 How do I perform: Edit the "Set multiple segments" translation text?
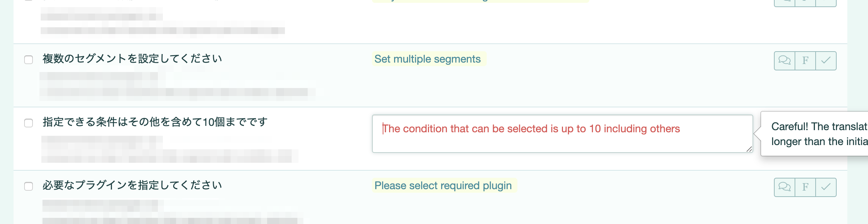coord(428,59)
